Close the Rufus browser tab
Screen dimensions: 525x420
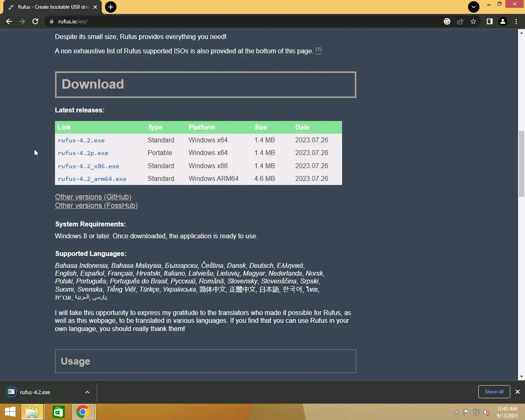tap(95, 7)
